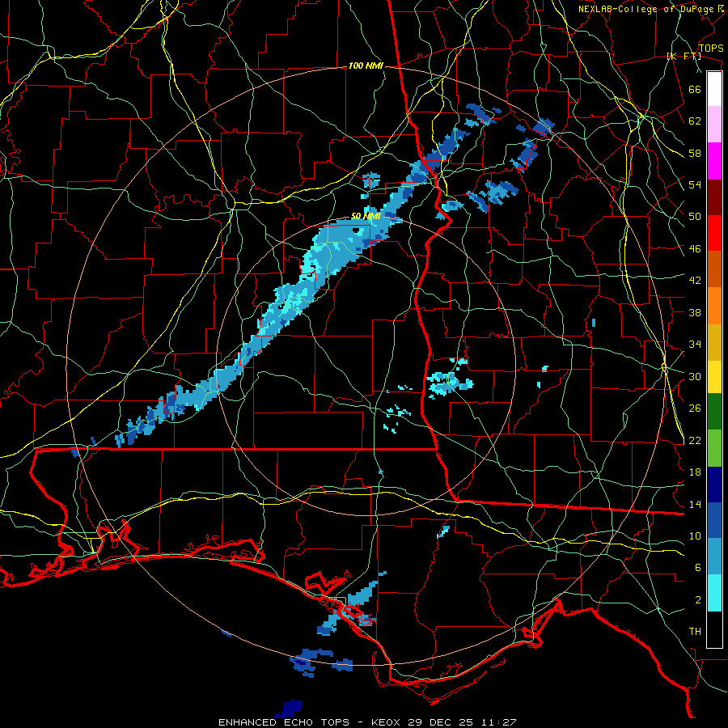Click the 11:27 timestamp
The image size is (728, 728).
[x=500, y=722]
